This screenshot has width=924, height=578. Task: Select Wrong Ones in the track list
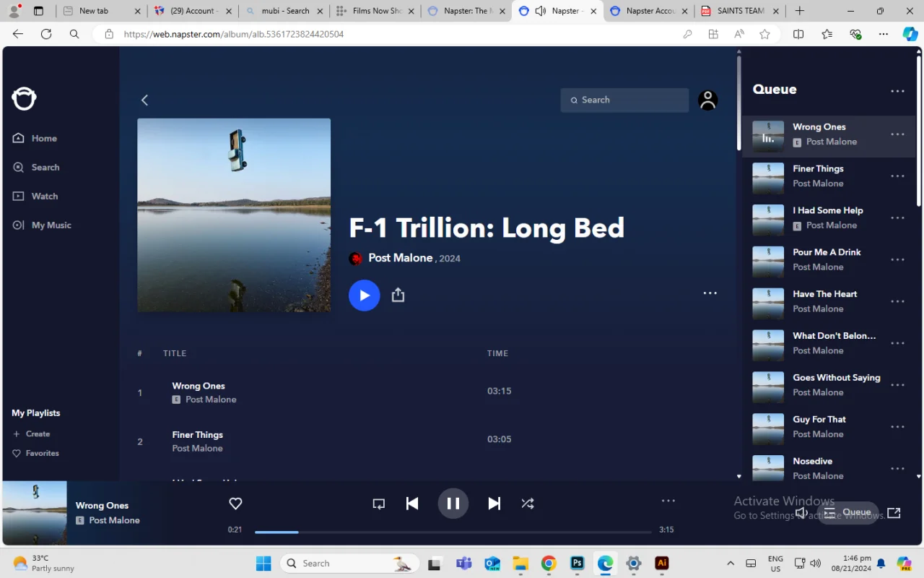pos(199,386)
